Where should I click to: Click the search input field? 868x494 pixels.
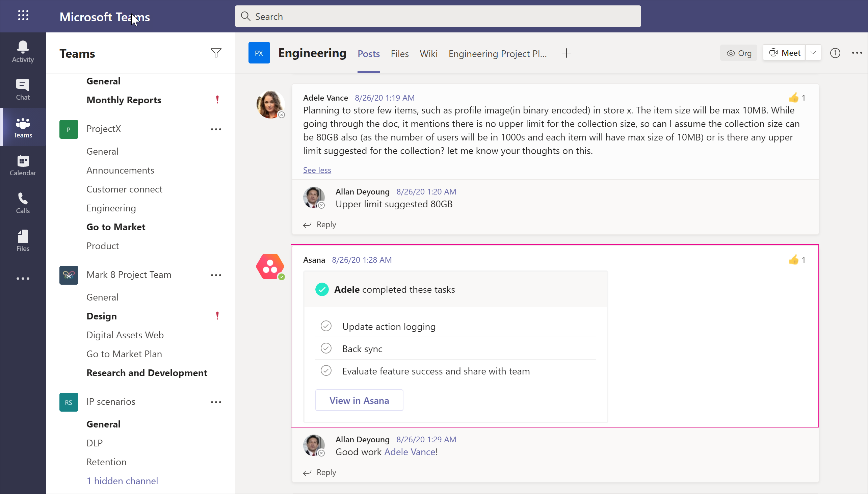point(438,16)
